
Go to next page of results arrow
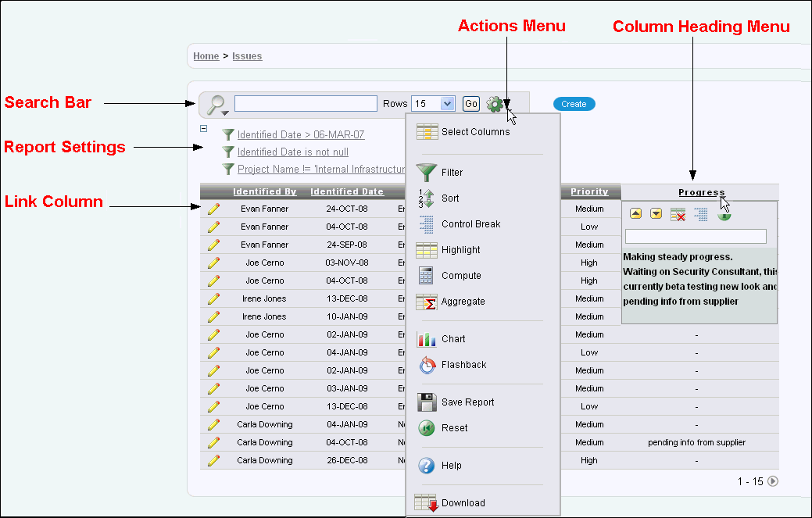pyautogui.click(x=773, y=481)
